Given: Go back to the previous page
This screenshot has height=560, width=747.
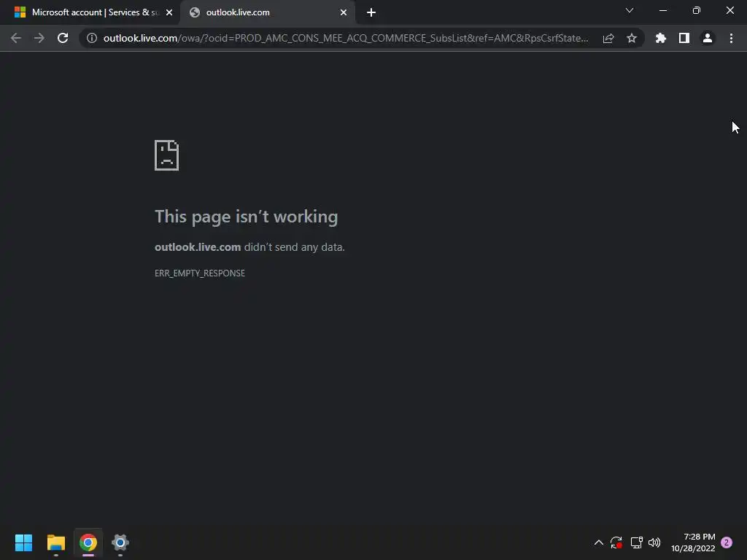Looking at the screenshot, I should [16, 38].
